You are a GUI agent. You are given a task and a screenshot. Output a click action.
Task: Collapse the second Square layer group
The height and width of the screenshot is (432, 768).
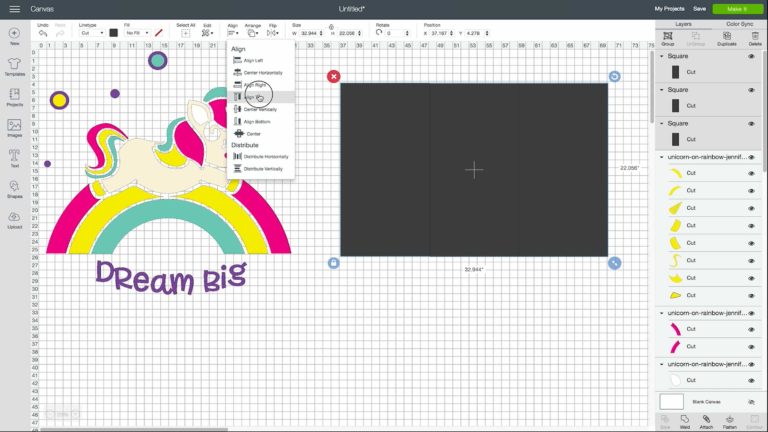(662, 90)
